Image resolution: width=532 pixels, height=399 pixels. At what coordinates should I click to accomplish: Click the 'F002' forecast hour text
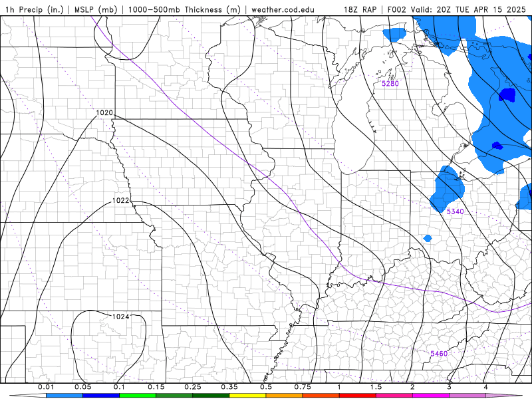396,9
